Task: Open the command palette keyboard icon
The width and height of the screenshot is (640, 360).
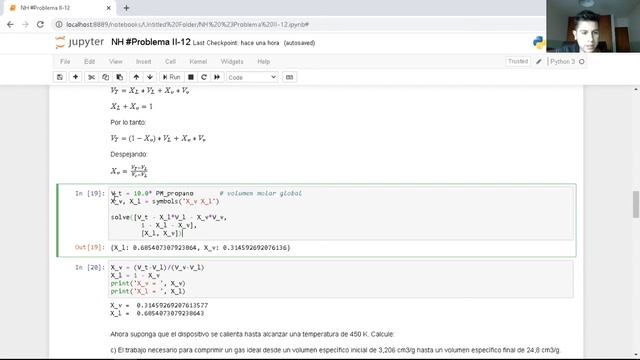Action: 289,77
